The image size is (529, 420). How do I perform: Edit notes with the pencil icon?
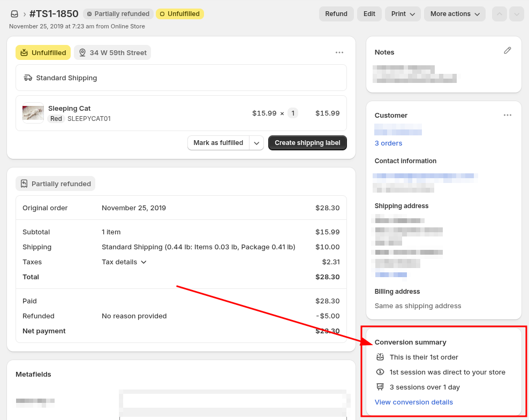[x=508, y=50]
